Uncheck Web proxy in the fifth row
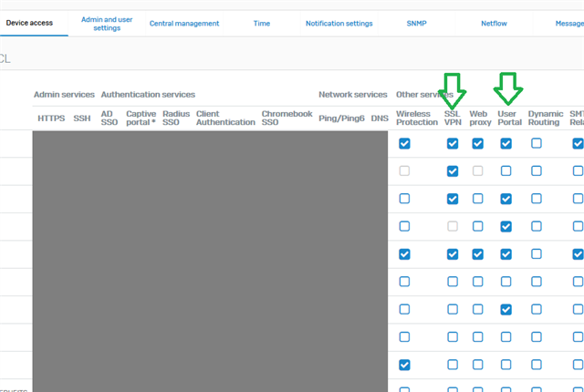 [478, 254]
